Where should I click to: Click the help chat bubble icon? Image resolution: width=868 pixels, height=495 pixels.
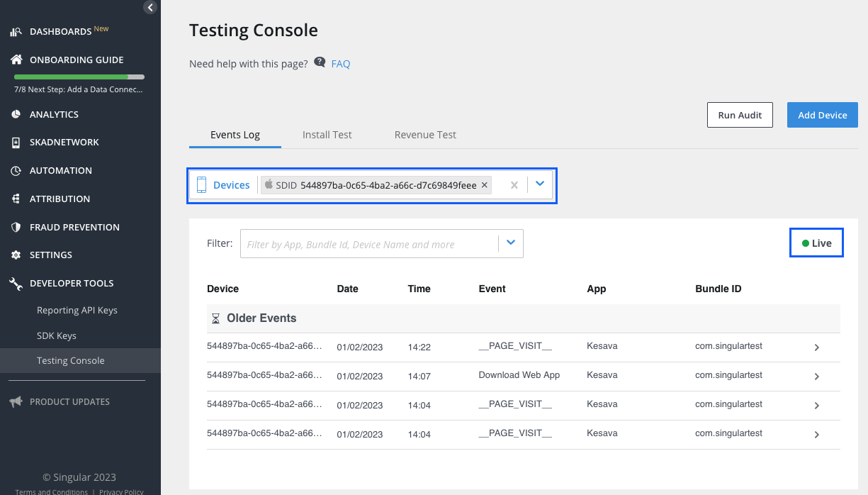click(x=320, y=63)
